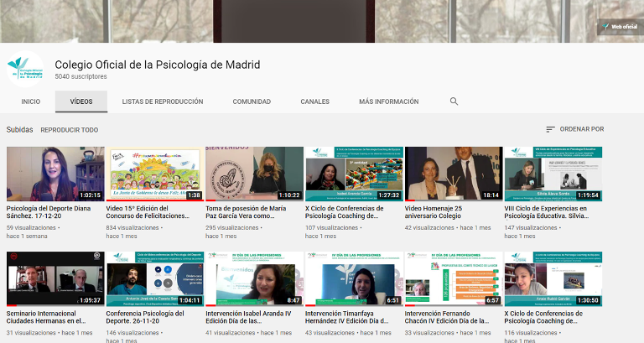Open Intervención Fernando Chacón video title

(453, 316)
